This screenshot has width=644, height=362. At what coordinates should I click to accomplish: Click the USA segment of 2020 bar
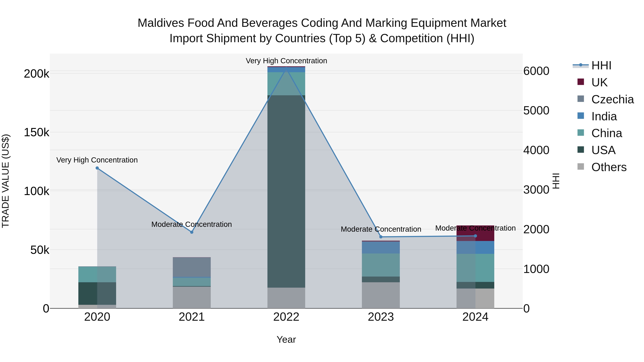pyautogui.click(x=97, y=294)
